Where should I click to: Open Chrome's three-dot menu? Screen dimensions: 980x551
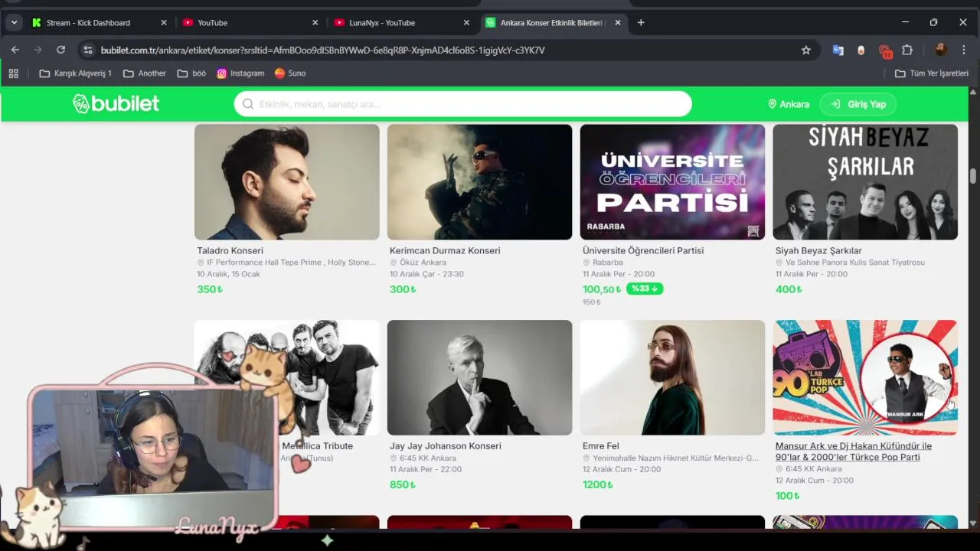point(962,50)
